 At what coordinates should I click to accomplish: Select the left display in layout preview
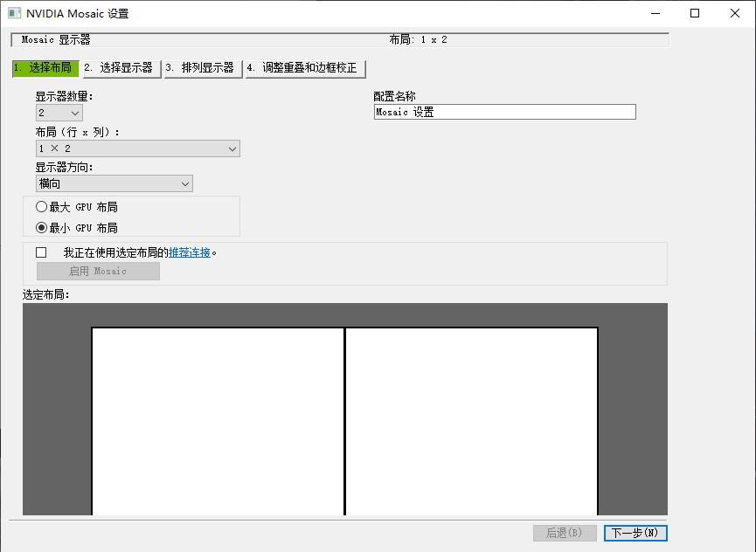coord(218,422)
